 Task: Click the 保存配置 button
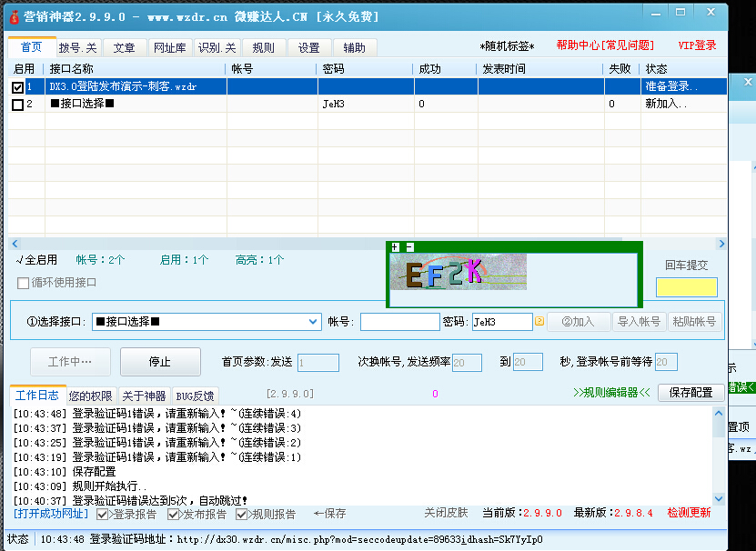pos(690,393)
